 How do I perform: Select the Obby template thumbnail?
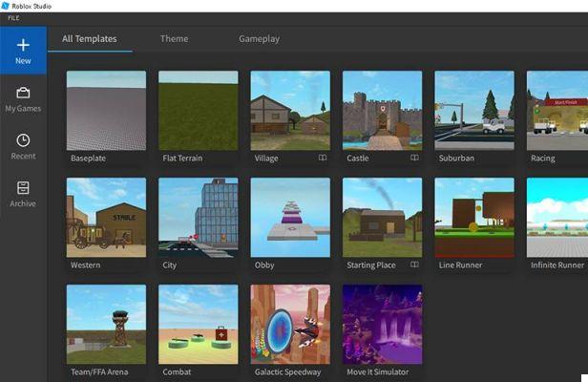click(290, 218)
